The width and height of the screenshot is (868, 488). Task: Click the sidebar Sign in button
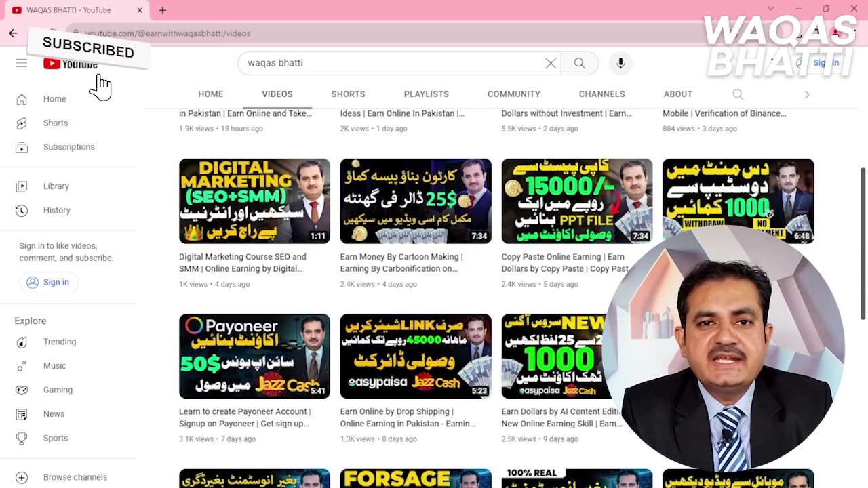click(x=47, y=282)
